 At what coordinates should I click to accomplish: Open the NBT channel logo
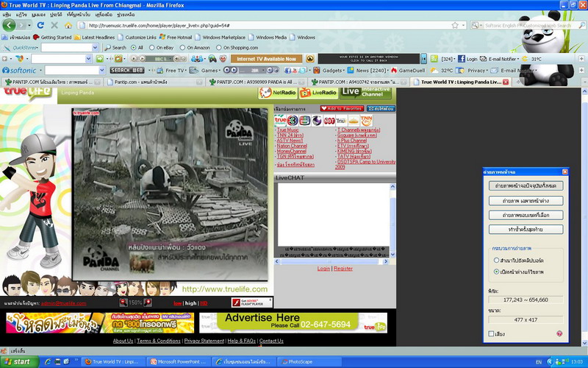click(329, 121)
